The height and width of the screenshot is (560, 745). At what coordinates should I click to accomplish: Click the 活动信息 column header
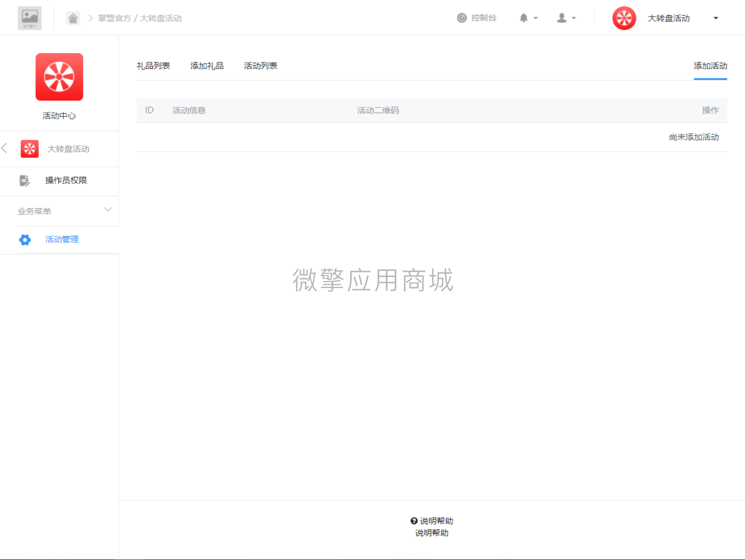(189, 110)
